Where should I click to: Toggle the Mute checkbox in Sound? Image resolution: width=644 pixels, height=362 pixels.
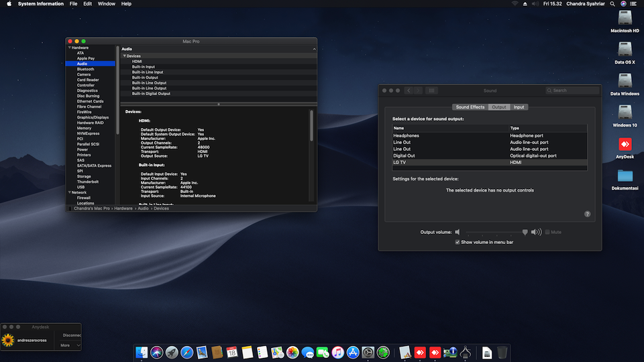click(x=547, y=232)
